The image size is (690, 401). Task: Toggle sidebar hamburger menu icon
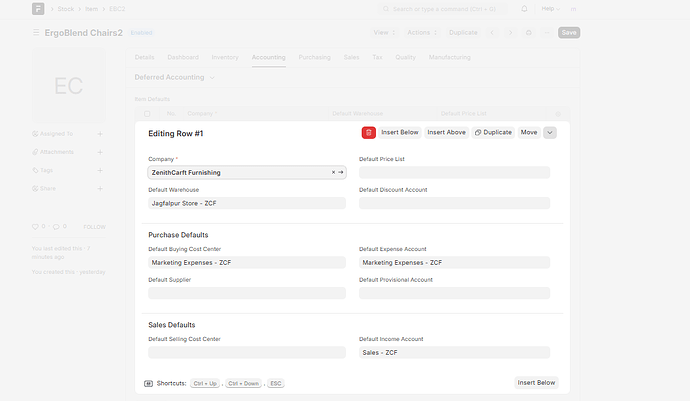36,33
